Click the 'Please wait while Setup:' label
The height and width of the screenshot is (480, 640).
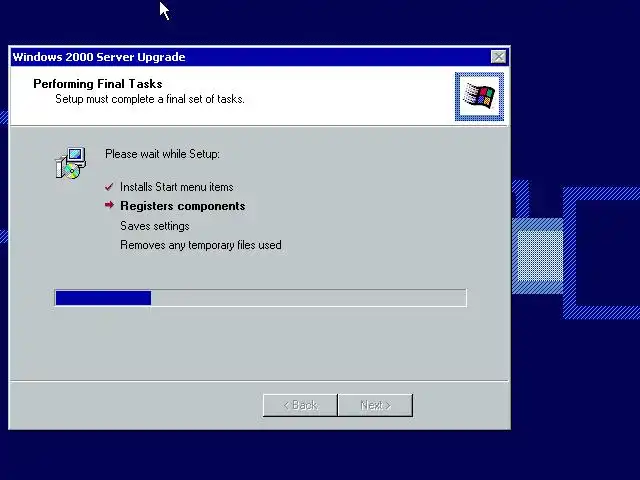pyautogui.click(x=162, y=154)
